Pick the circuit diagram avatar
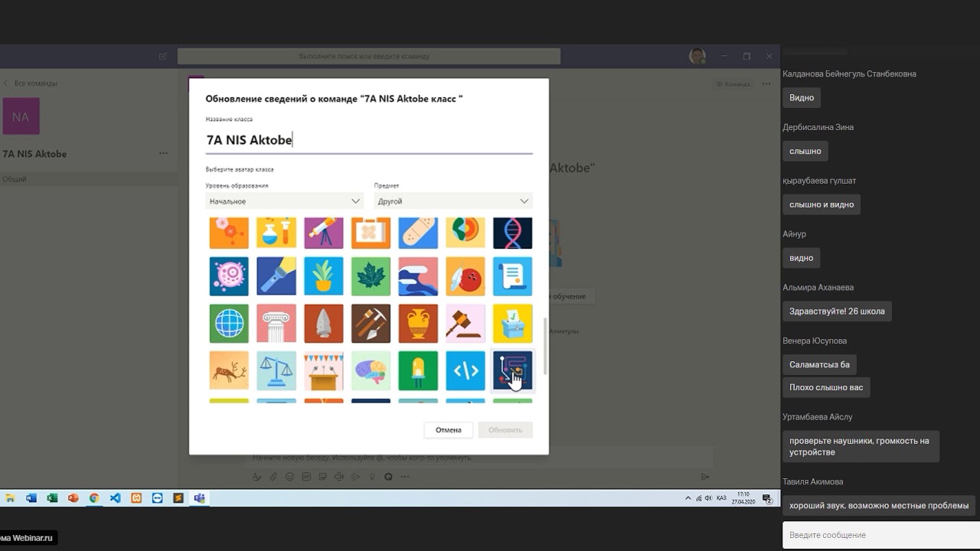Screen dimensions: 980x551 coord(512,370)
